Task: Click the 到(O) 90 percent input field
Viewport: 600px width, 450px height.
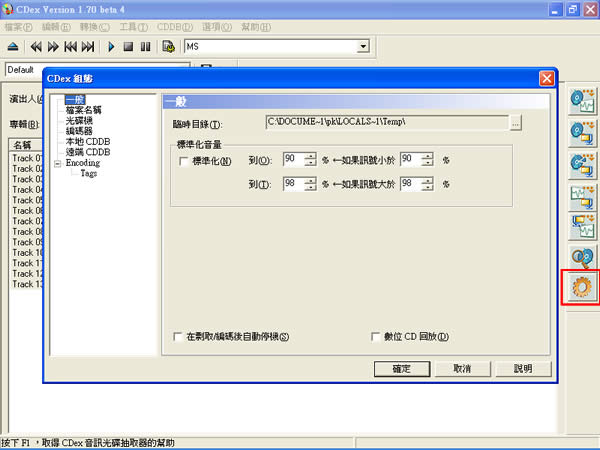Action: (x=294, y=159)
